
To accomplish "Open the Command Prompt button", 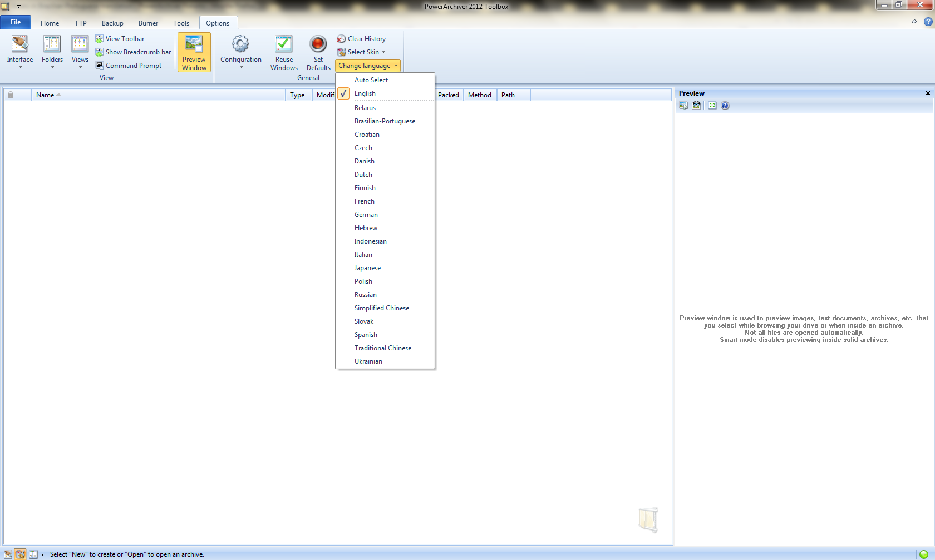I will click(x=129, y=66).
